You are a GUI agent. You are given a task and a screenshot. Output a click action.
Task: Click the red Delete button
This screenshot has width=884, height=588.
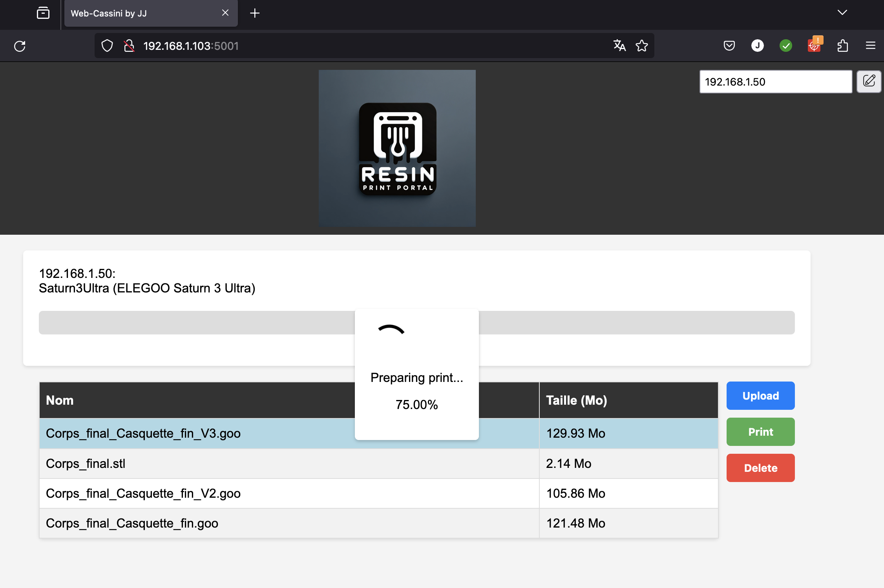tap(760, 468)
